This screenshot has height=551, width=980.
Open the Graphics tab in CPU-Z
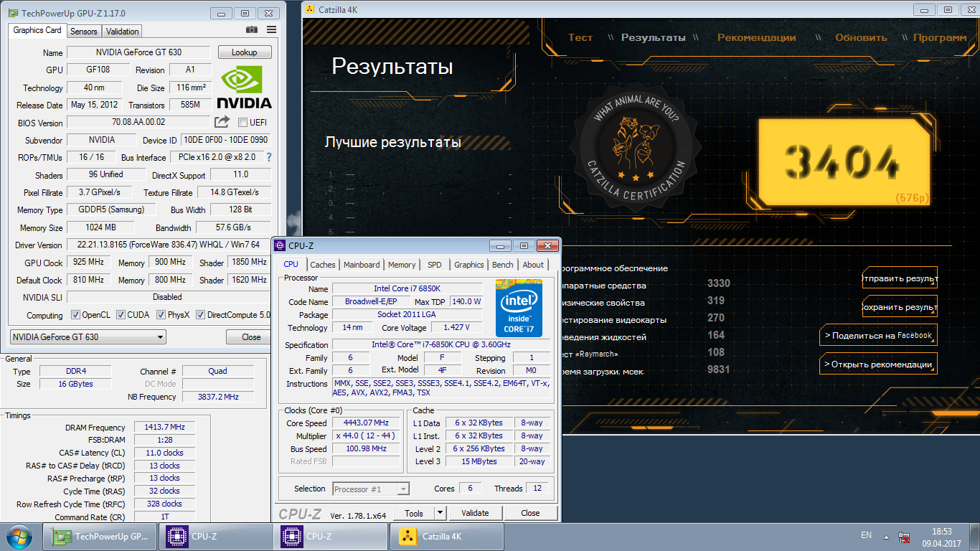point(469,265)
